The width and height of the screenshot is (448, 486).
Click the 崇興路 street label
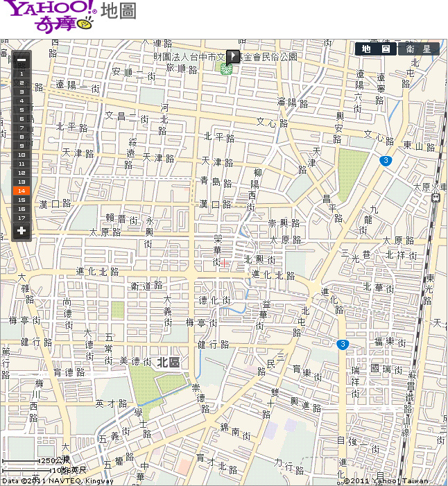pos(284,223)
